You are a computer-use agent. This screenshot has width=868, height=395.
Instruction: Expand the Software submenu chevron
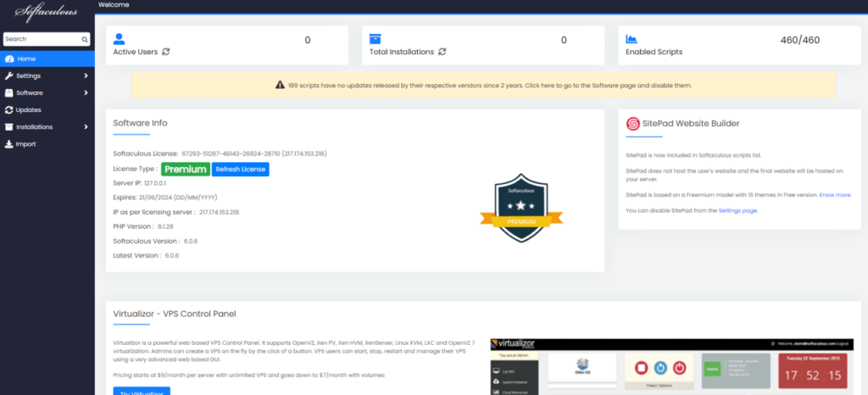click(86, 93)
